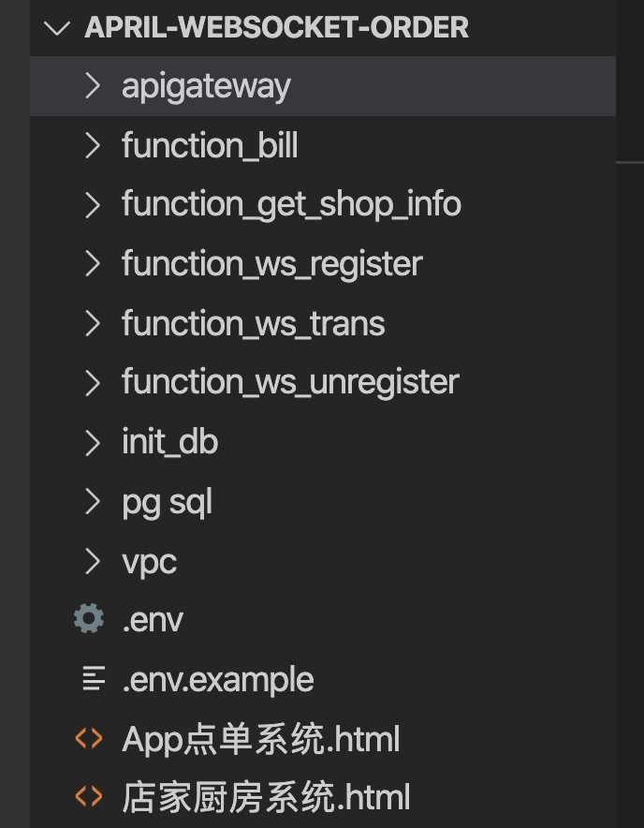Open 店家厨房系统.html file
Viewport: 644px width, 828px height.
coord(323,797)
